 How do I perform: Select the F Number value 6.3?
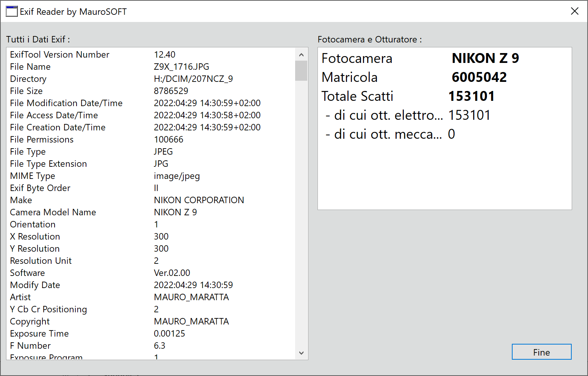[160, 346]
